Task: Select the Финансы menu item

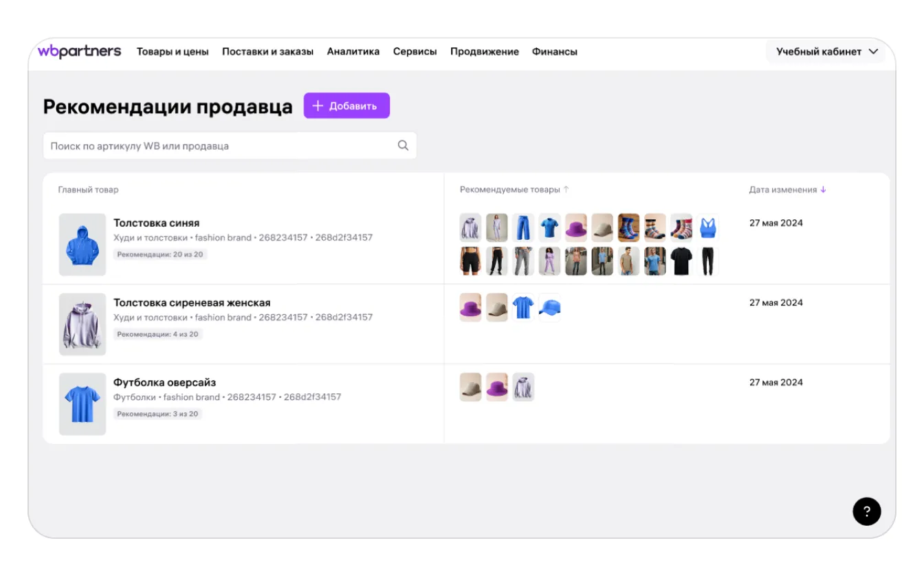Action: click(555, 52)
